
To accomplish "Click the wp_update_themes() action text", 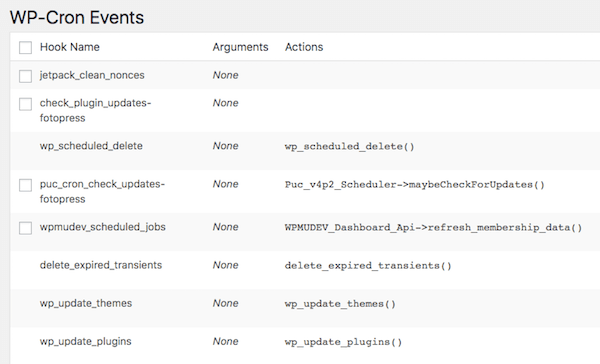I will point(340,304).
